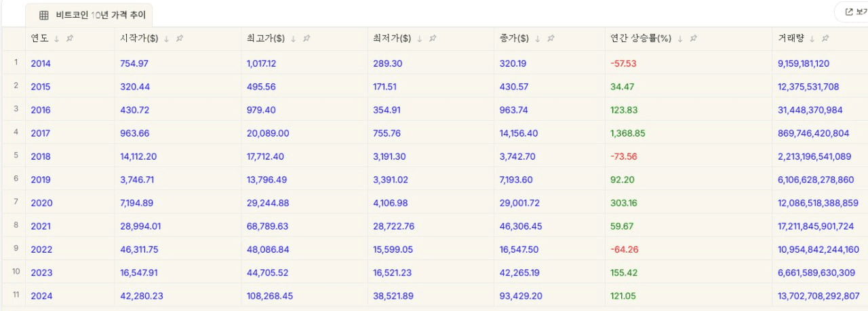Click the sort arrow next to 종가($)

coord(538,39)
